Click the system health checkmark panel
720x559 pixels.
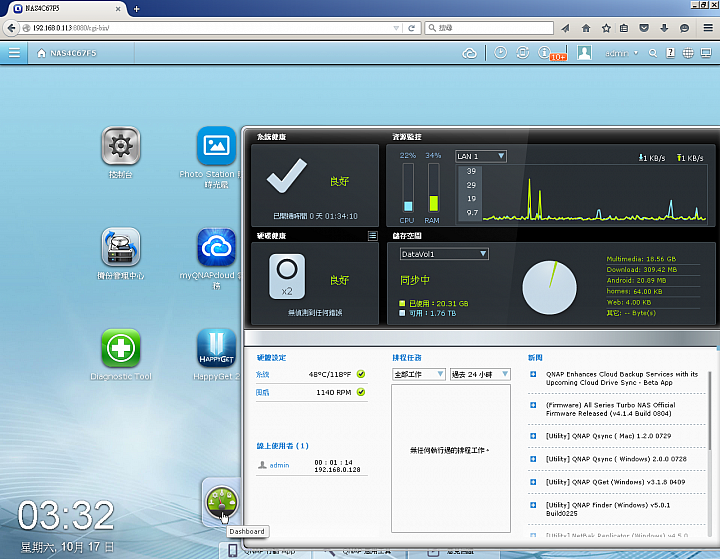coord(315,185)
